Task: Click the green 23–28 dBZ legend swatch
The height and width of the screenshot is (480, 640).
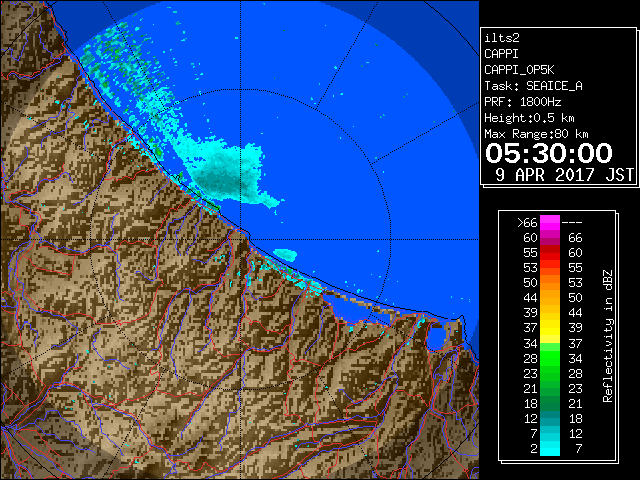Action: coord(550,373)
